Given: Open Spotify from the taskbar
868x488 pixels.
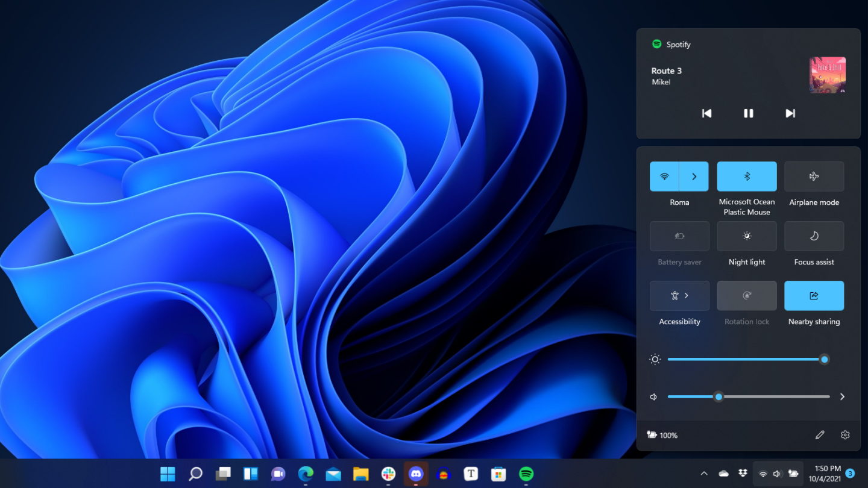Looking at the screenshot, I should point(526,474).
